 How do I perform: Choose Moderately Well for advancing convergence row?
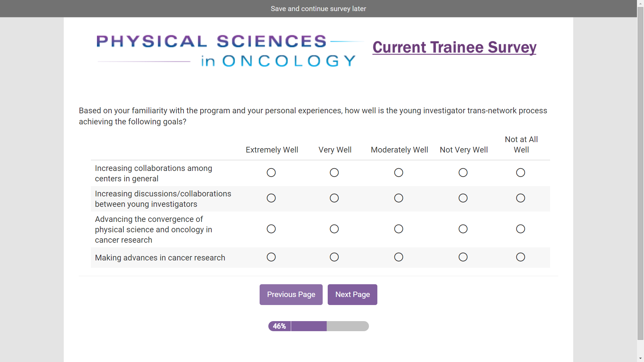[398, 229]
